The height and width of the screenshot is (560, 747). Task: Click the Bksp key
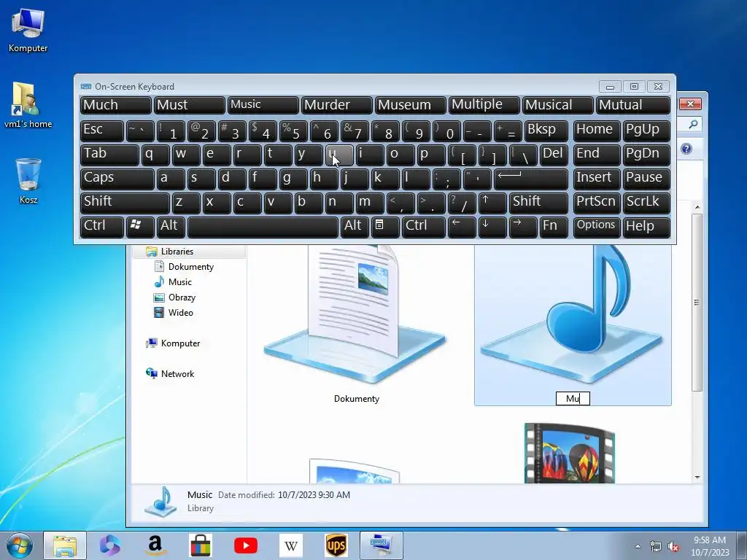(x=546, y=131)
